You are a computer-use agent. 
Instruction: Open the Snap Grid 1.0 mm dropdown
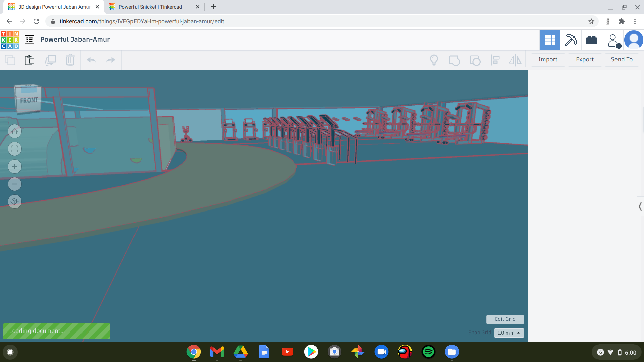(509, 333)
